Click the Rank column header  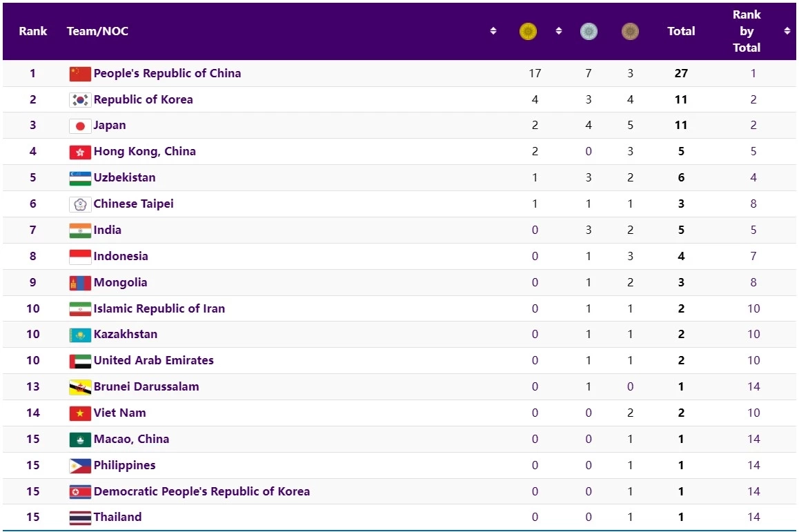click(33, 31)
